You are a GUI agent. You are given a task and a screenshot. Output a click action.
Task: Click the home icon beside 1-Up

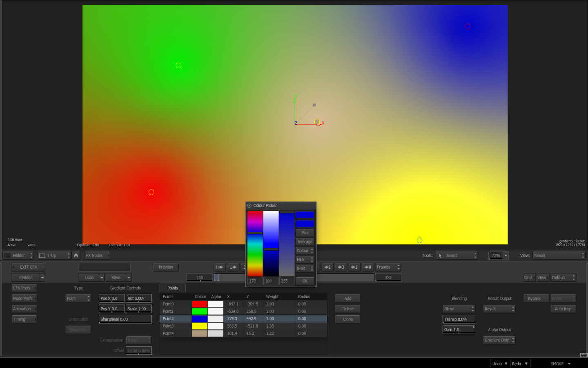[x=76, y=256]
